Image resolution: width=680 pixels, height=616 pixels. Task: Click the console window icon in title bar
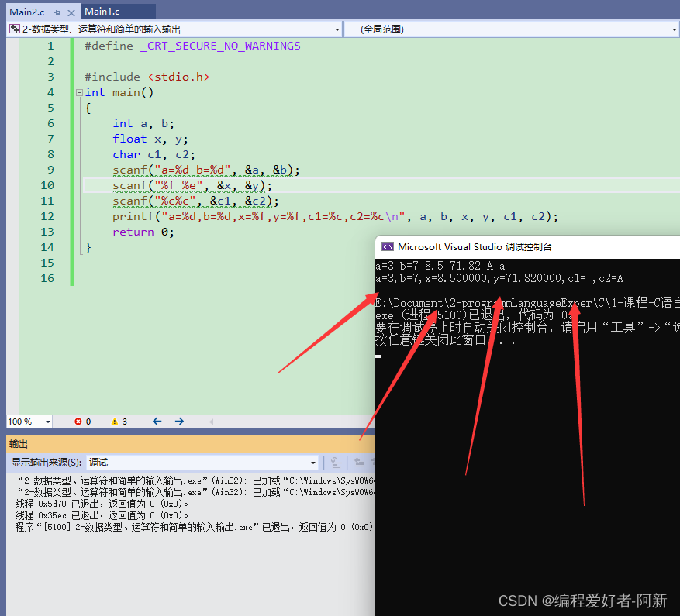pyautogui.click(x=387, y=246)
